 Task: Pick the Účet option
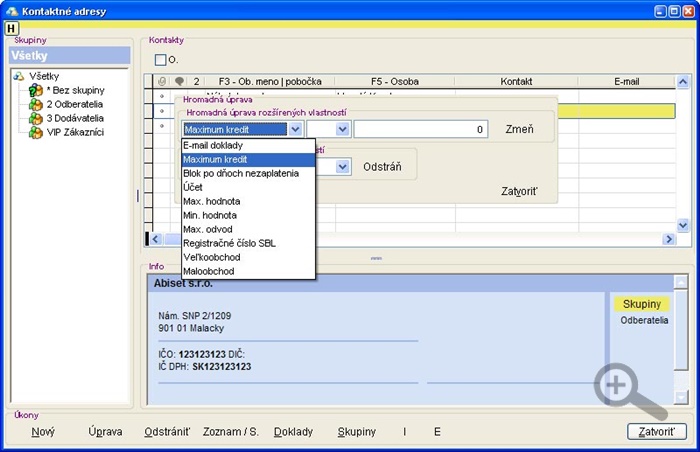[x=248, y=187]
